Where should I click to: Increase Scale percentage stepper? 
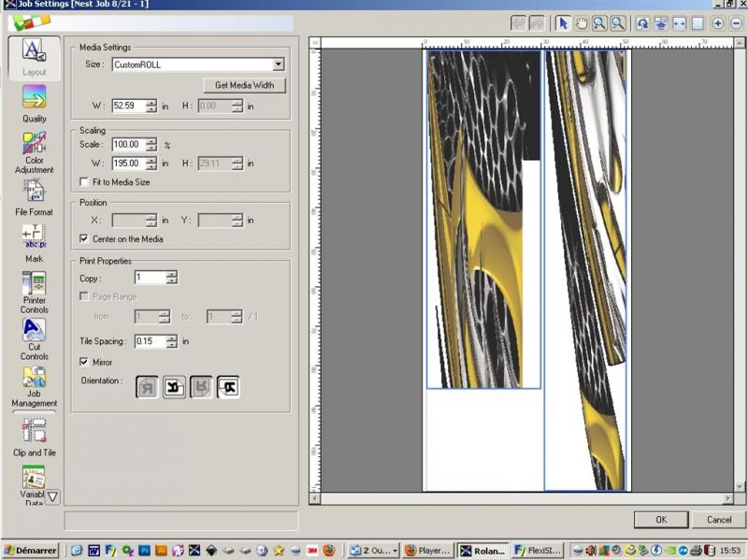click(151, 141)
